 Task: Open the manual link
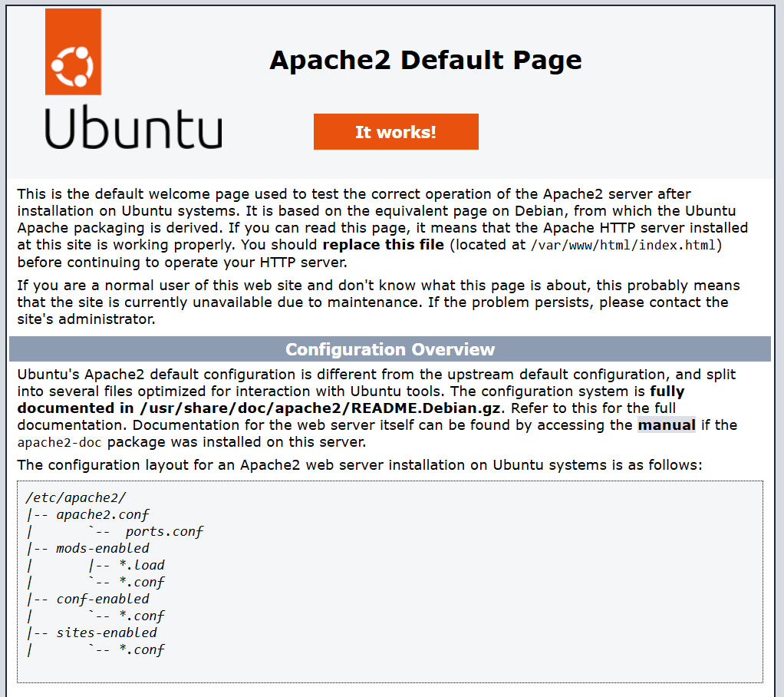pos(666,425)
